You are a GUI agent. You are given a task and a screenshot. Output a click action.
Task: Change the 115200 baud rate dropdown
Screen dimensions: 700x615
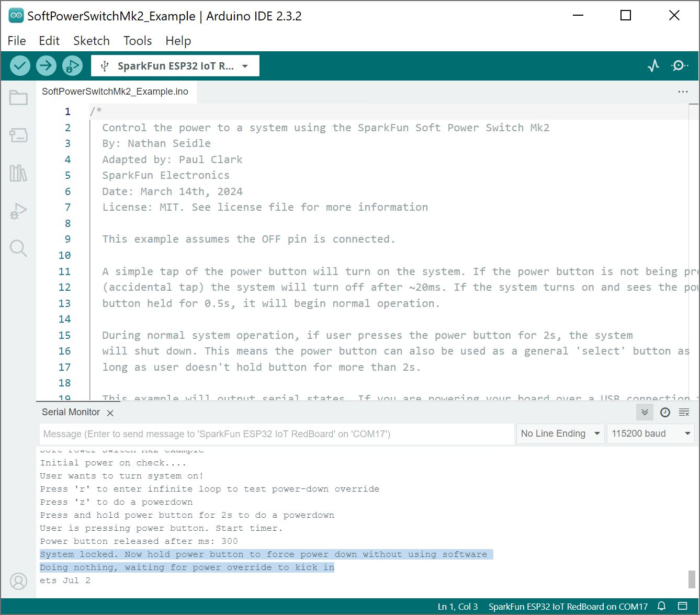(x=650, y=434)
